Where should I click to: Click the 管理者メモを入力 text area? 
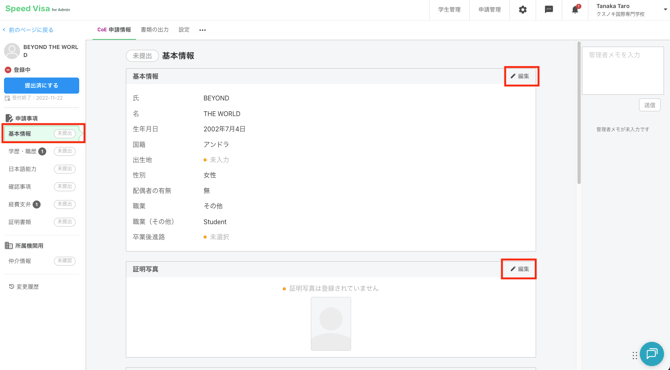[623, 70]
